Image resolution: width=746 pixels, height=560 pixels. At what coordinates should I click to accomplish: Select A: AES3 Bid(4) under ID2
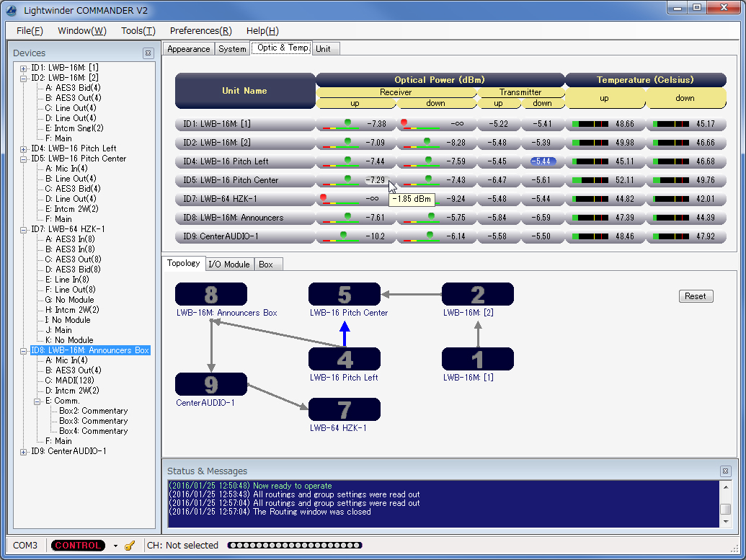(74, 88)
